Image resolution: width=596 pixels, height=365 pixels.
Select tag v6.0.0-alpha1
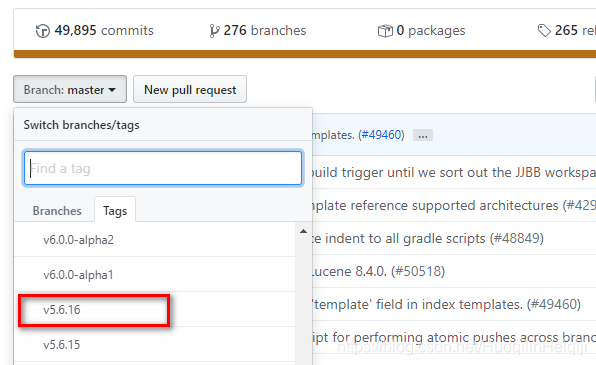[155, 275]
